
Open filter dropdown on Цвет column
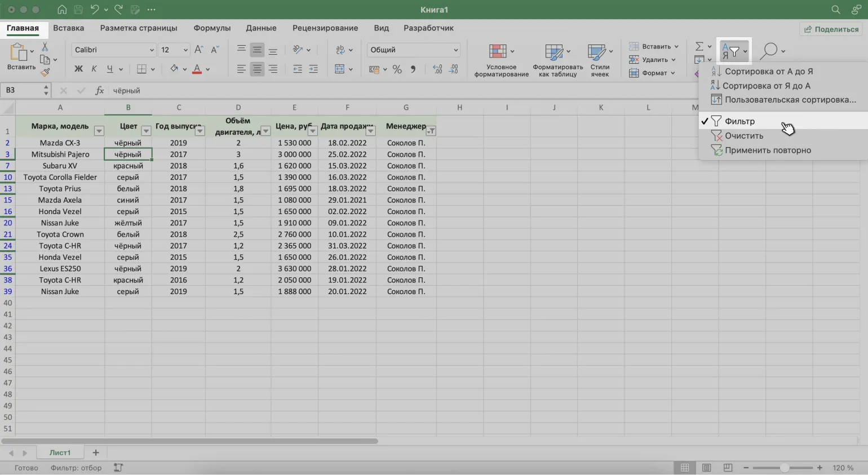[146, 131]
